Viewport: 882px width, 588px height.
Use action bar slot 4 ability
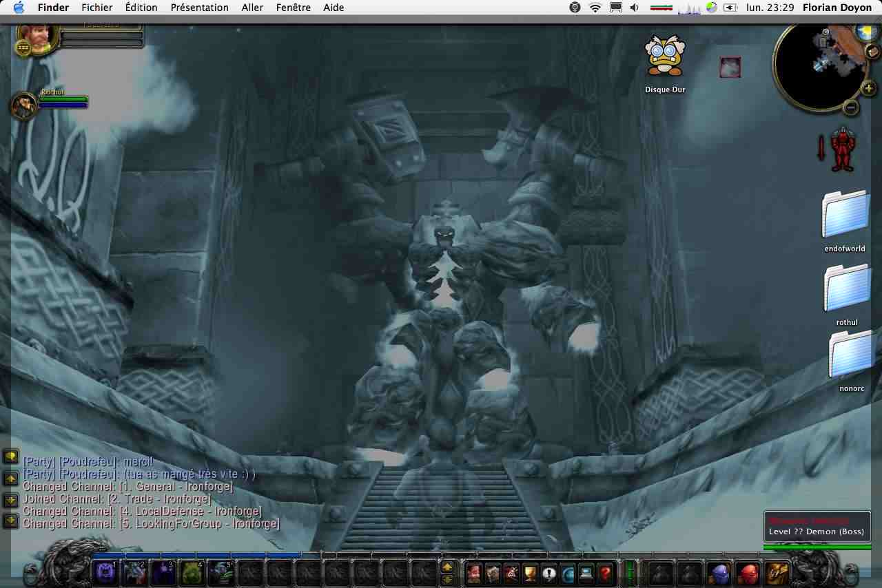(x=192, y=573)
